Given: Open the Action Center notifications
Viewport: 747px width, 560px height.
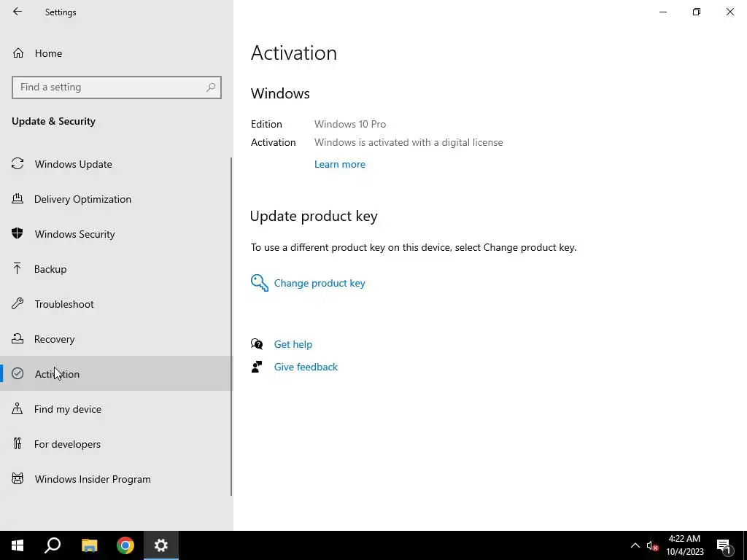Looking at the screenshot, I should (724, 545).
